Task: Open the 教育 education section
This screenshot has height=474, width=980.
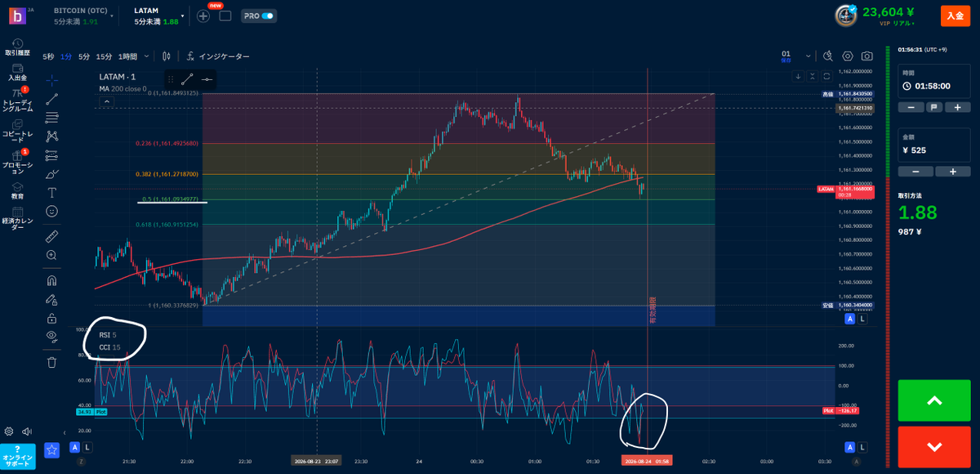Action: (x=17, y=190)
